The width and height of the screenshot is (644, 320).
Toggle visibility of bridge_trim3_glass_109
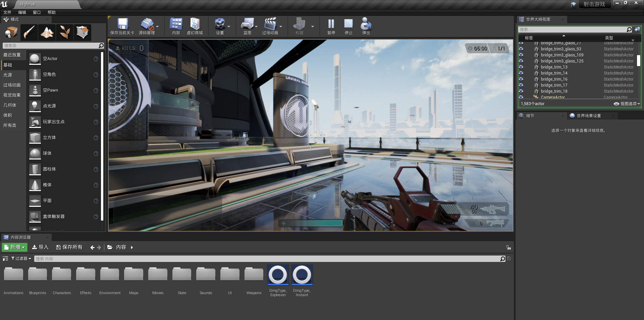521,55
